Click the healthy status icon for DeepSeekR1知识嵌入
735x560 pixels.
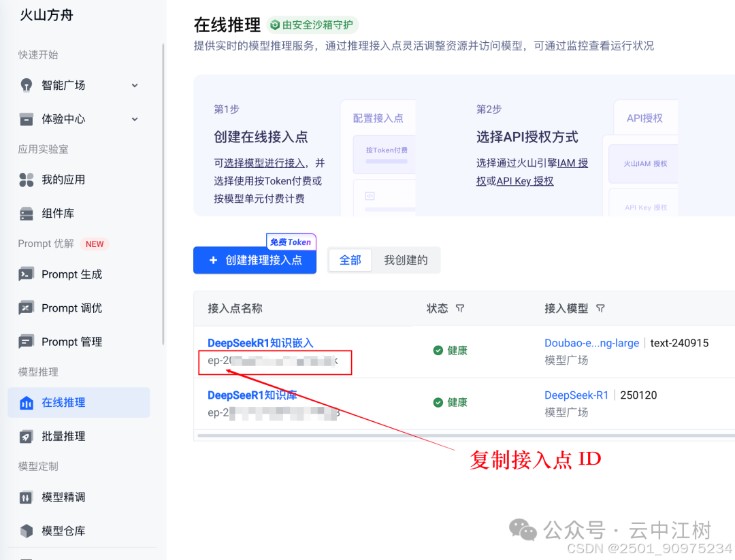[x=438, y=350]
